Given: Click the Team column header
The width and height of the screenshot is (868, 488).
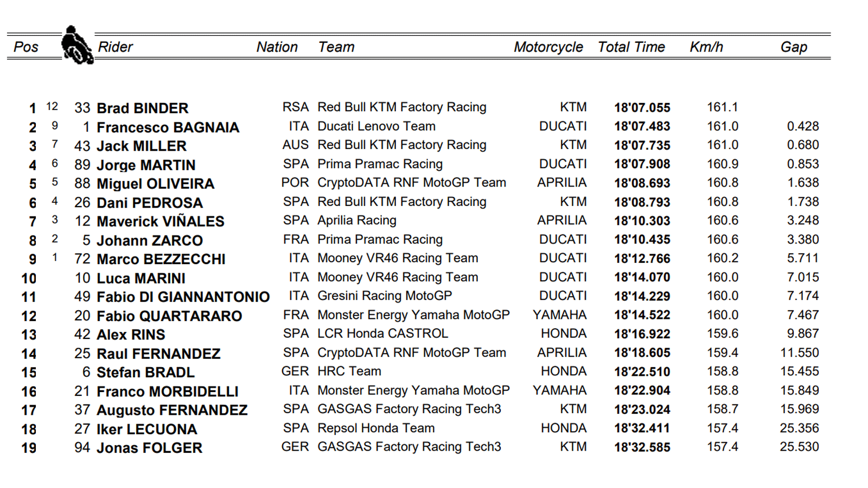Looking at the screenshot, I should (x=336, y=47).
